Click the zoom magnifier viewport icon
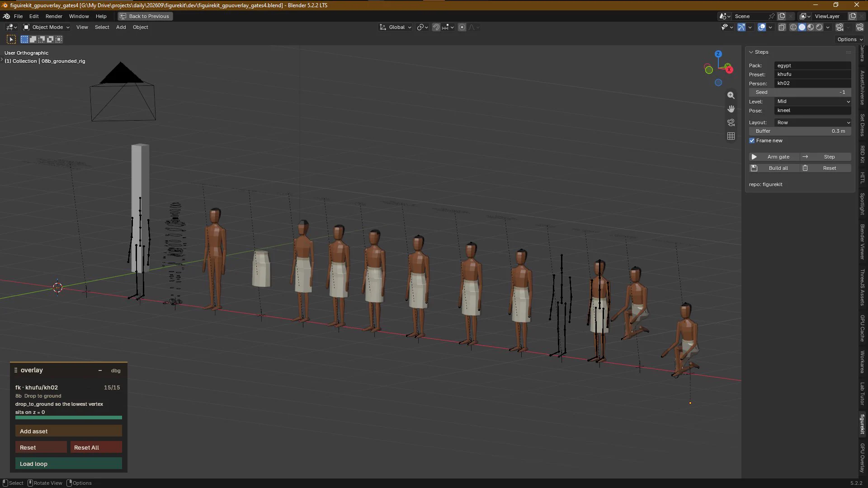868x488 pixels. [x=731, y=95]
